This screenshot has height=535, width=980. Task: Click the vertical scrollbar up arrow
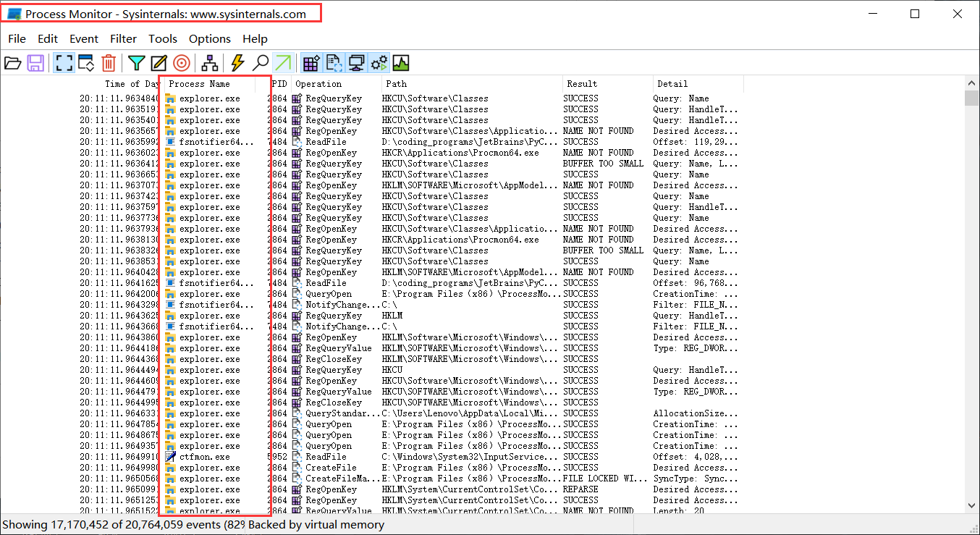(972, 83)
